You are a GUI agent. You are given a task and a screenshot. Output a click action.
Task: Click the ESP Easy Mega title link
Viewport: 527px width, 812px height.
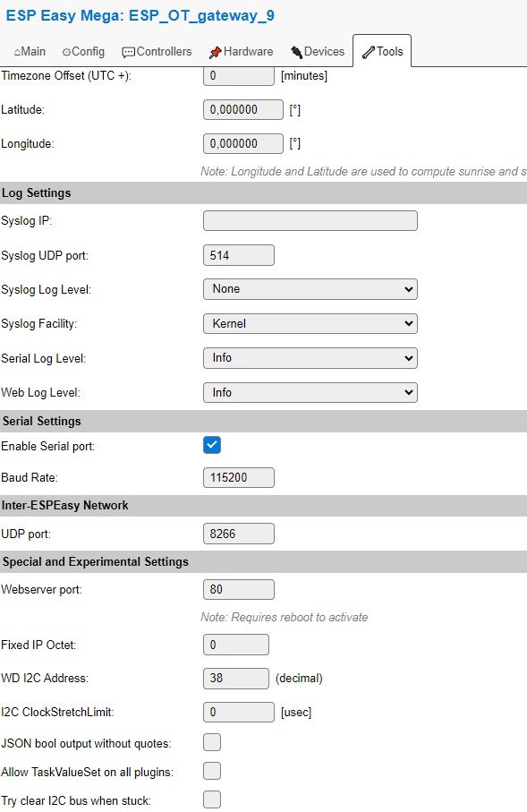click(x=140, y=15)
